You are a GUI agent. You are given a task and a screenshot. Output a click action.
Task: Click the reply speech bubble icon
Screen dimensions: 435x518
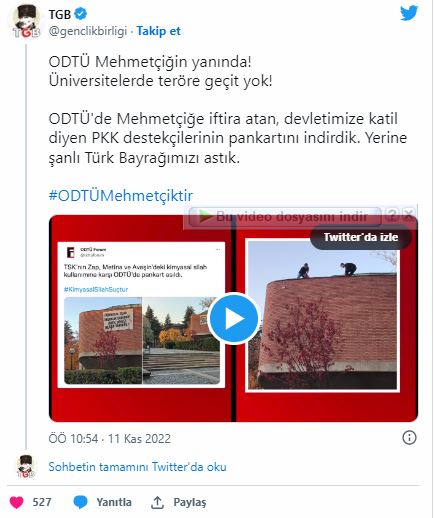(x=80, y=502)
